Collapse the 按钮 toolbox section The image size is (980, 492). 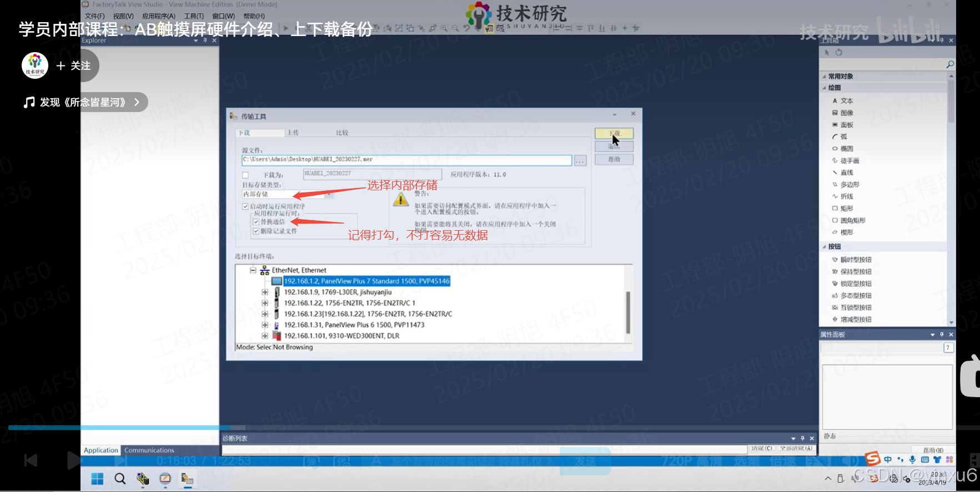click(x=824, y=247)
